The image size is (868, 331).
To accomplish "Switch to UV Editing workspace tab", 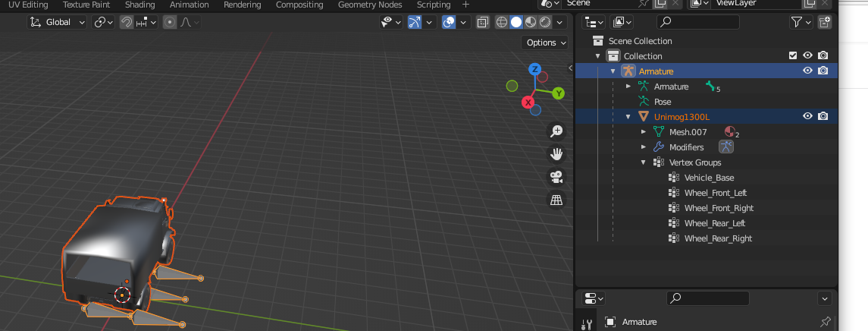I will [x=28, y=5].
